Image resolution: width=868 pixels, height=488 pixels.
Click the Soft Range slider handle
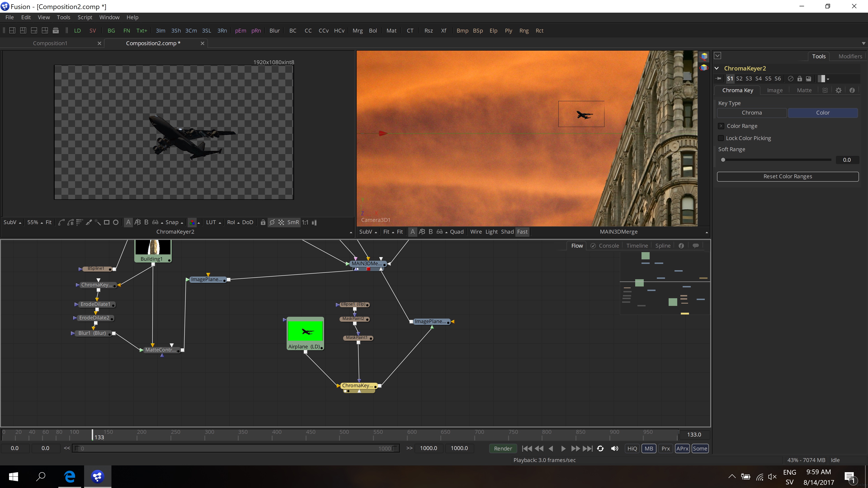pos(723,160)
